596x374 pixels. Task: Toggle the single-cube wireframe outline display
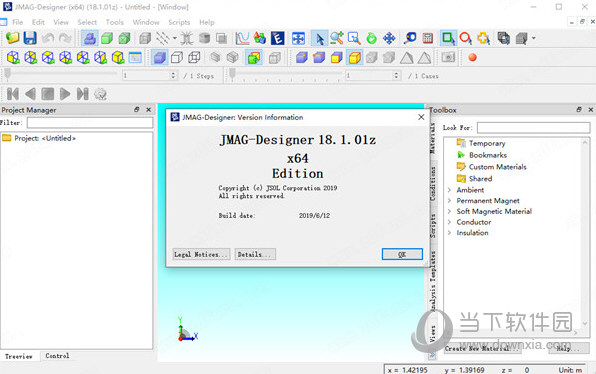177,58
